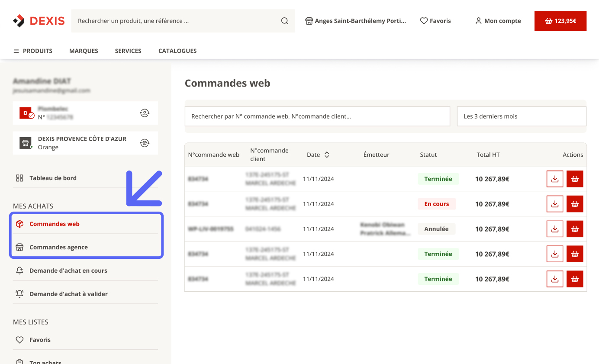Click the Tableau de bord grid icon
The height and width of the screenshot is (364, 599).
(19, 178)
